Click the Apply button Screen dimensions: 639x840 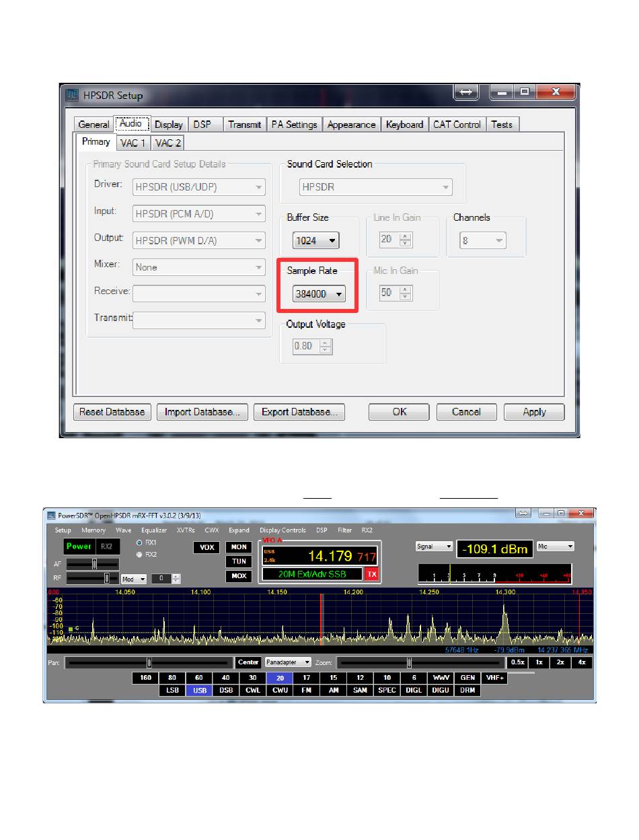(x=534, y=412)
